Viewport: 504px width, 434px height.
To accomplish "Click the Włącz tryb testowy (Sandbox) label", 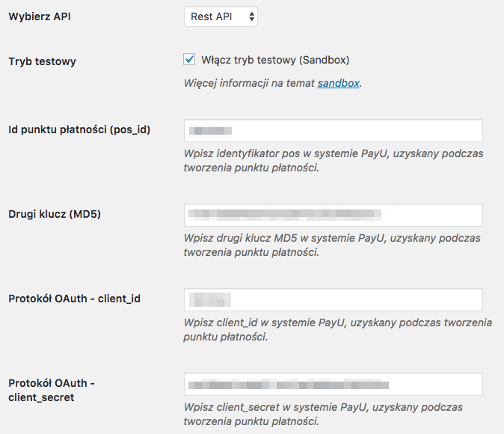I will coord(275,60).
